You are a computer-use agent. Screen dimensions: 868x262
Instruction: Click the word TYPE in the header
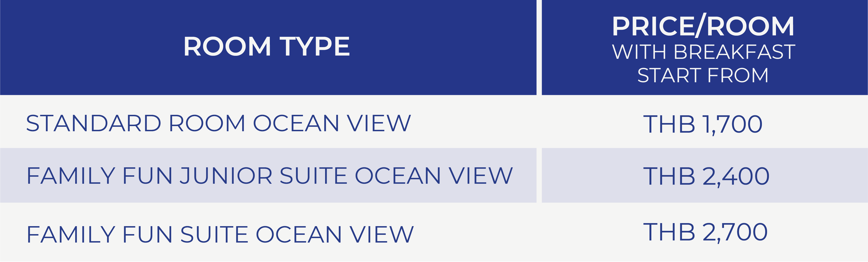click(x=315, y=47)
